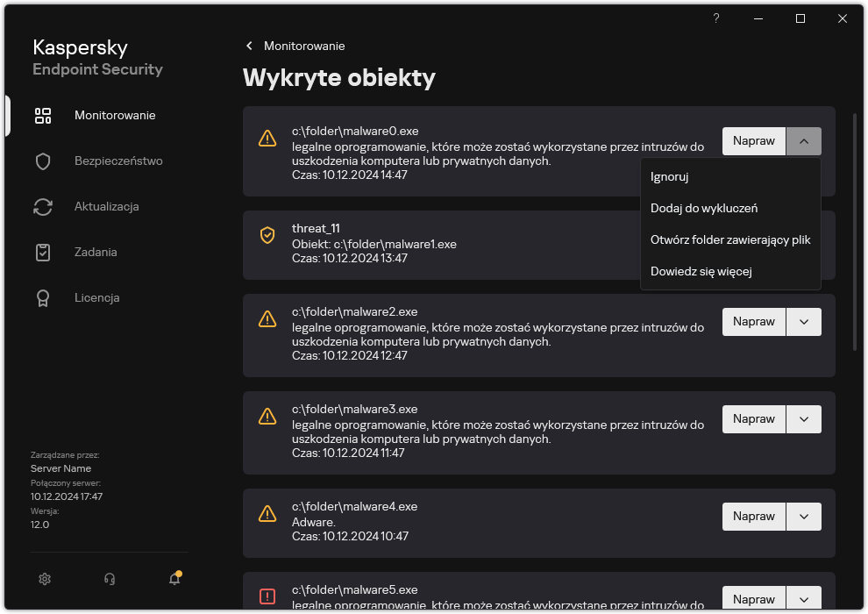Open support with the headset icon
The width and height of the screenshot is (868, 614).
pyautogui.click(x=109, y=579)
